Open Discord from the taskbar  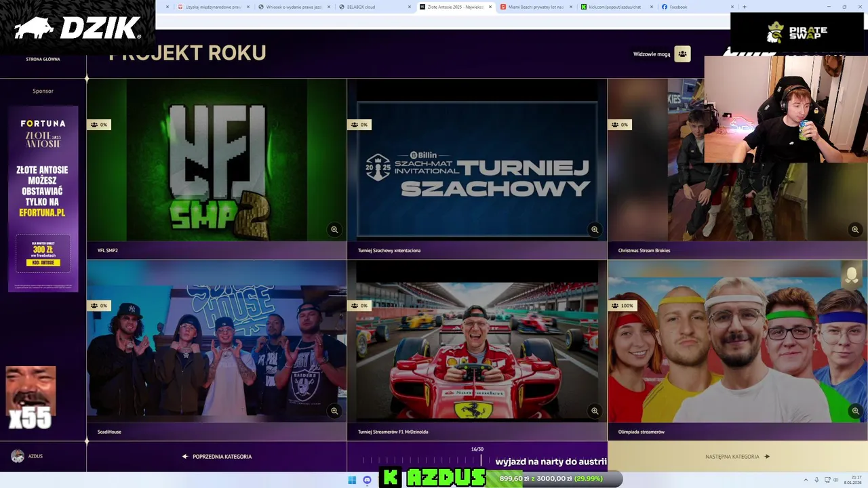[x=367, y=480]
